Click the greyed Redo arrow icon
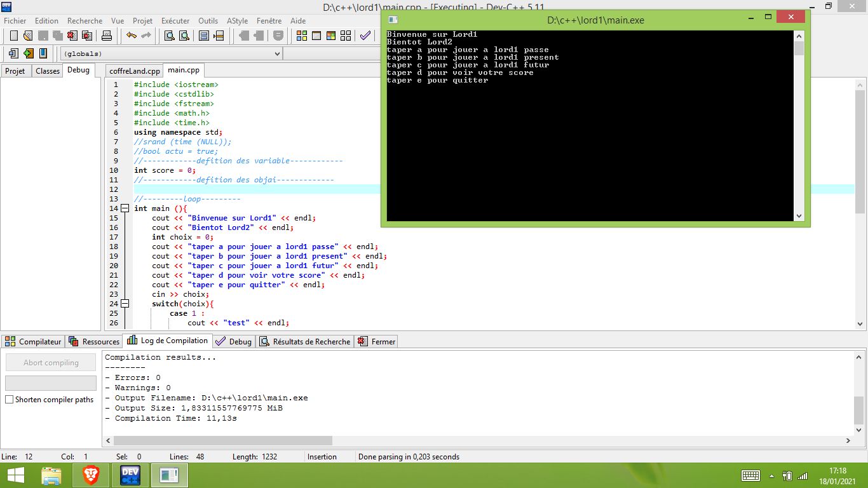 [x=146, y=36]
